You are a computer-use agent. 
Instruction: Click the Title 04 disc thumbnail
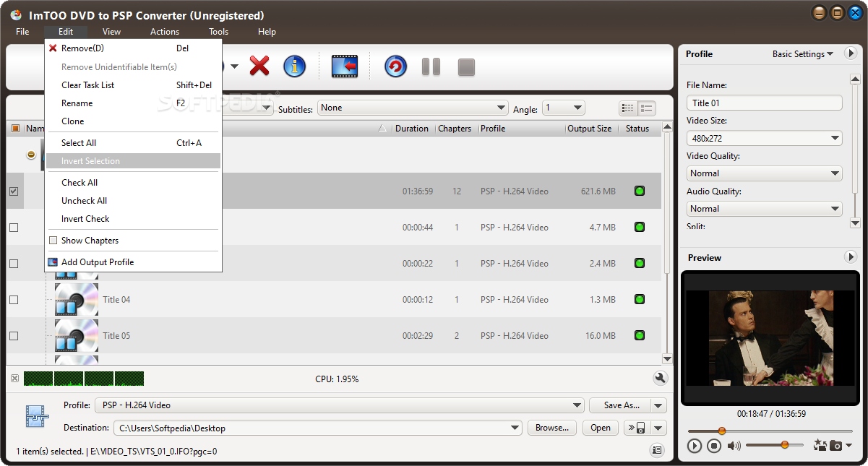click(x=77, y=299)
